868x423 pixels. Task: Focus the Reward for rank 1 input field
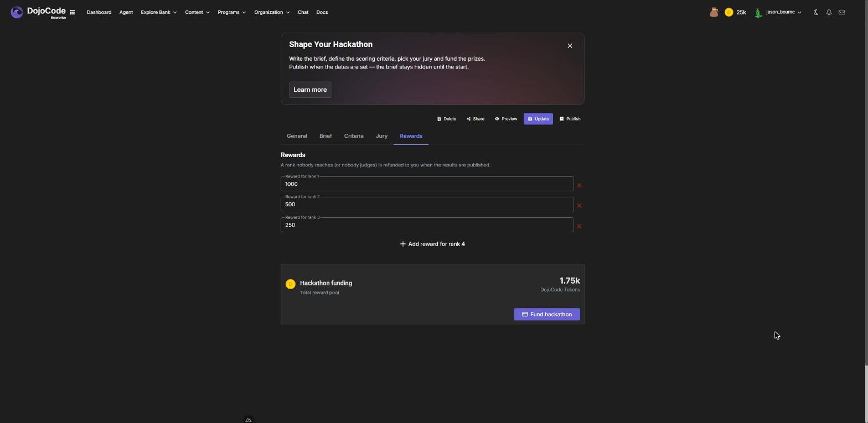(427, 184)
